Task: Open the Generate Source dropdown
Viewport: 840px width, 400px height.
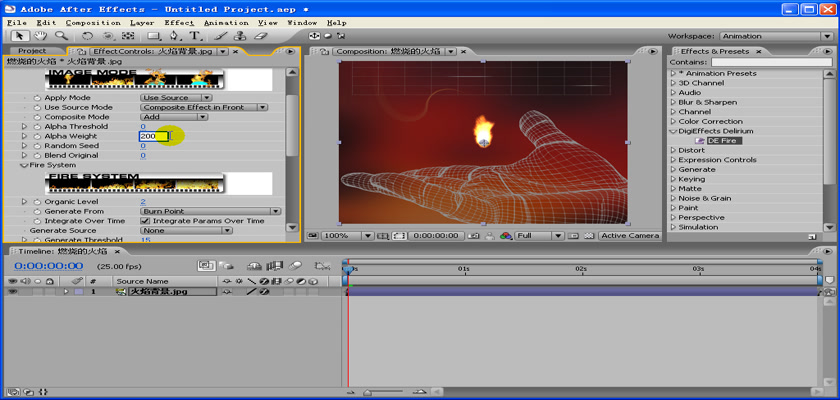Action: point(186,230)
